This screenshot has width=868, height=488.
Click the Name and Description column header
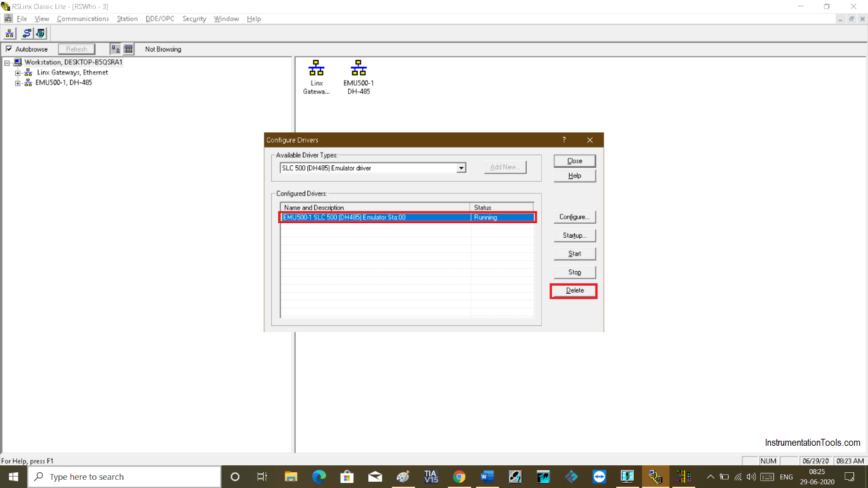click(375, 207)
